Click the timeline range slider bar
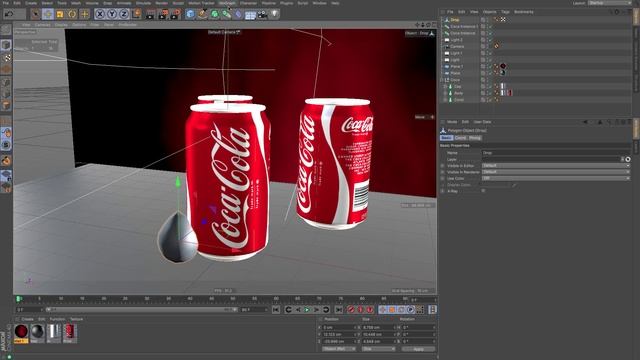Viewport: 640px width, 360px height. click(x=141, y=310)
